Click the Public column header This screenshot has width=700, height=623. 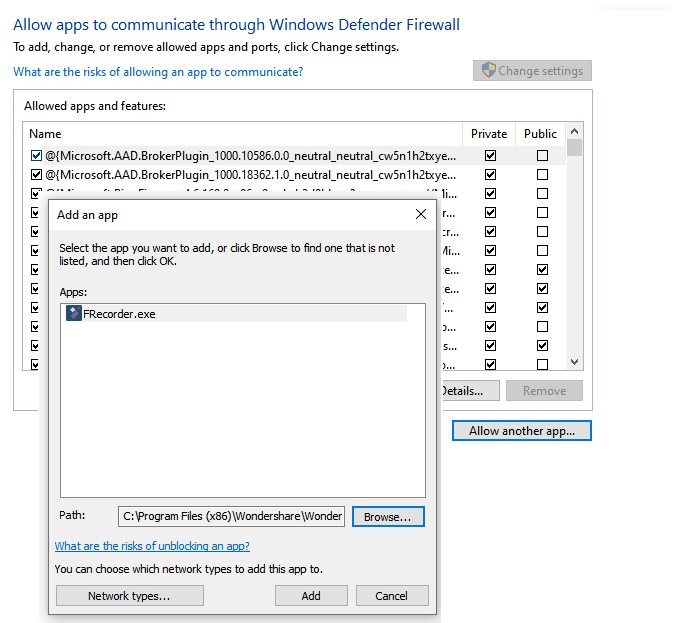[x=541, y=134]
